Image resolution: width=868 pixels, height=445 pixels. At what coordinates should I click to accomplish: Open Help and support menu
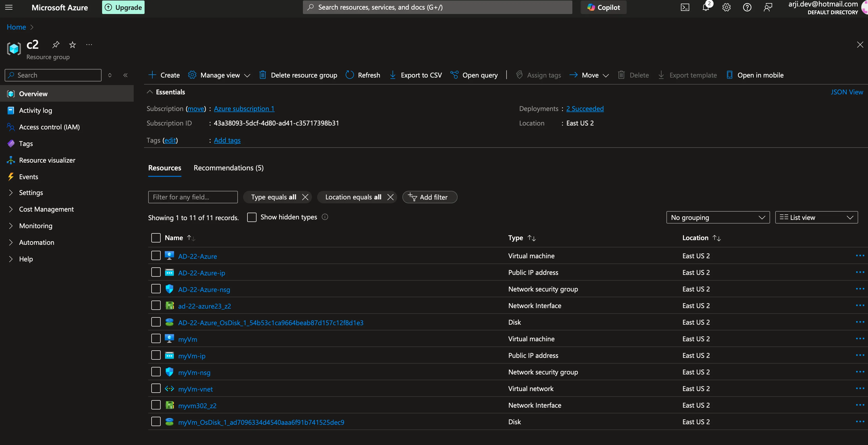pos(747,7)
